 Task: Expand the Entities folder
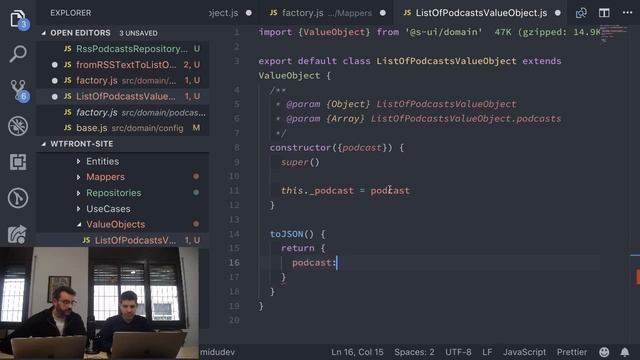click(102, 161)
